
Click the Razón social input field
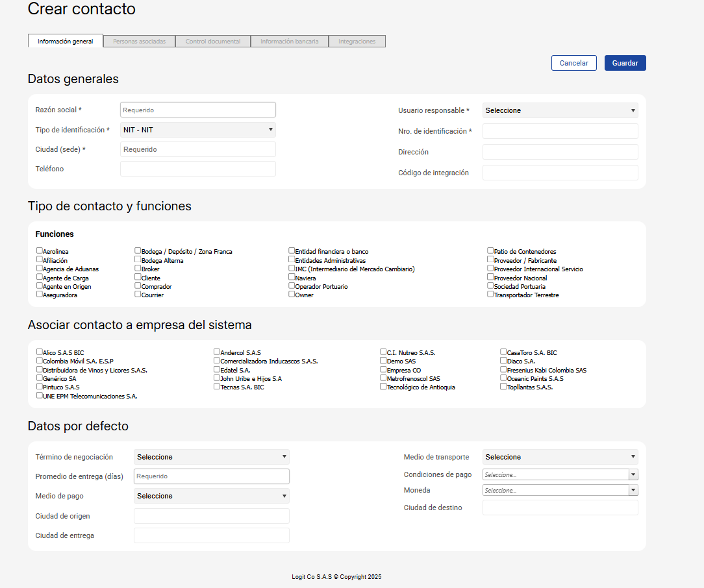click(x=198, y=110)
